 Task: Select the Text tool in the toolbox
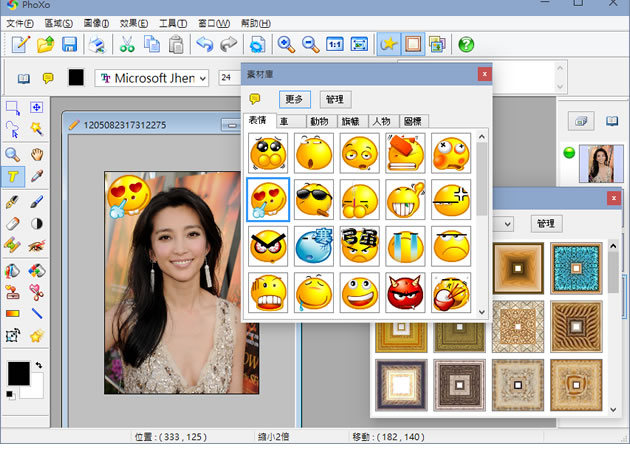pos(13,176)
